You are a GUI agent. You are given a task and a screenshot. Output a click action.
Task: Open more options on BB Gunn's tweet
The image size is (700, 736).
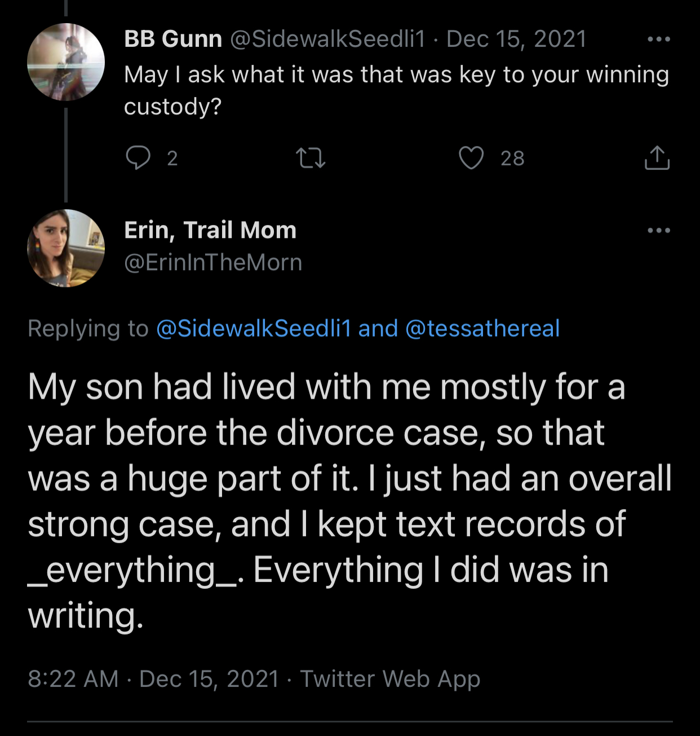(x=658, y=39)
